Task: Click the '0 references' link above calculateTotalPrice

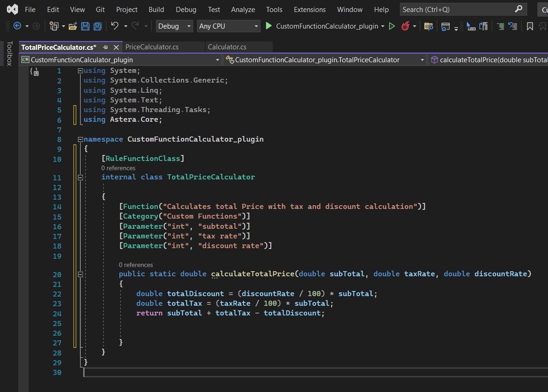Action: click(x=136, y=265)
